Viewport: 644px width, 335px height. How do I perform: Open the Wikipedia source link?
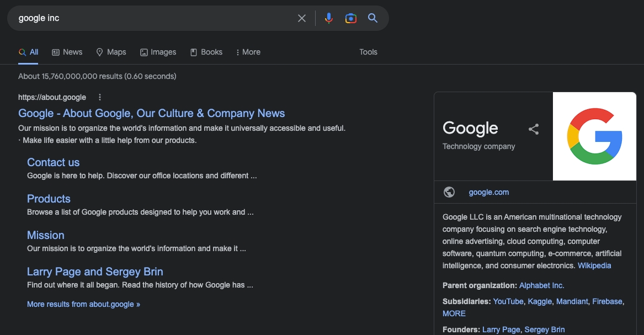[x=594, y=265]
